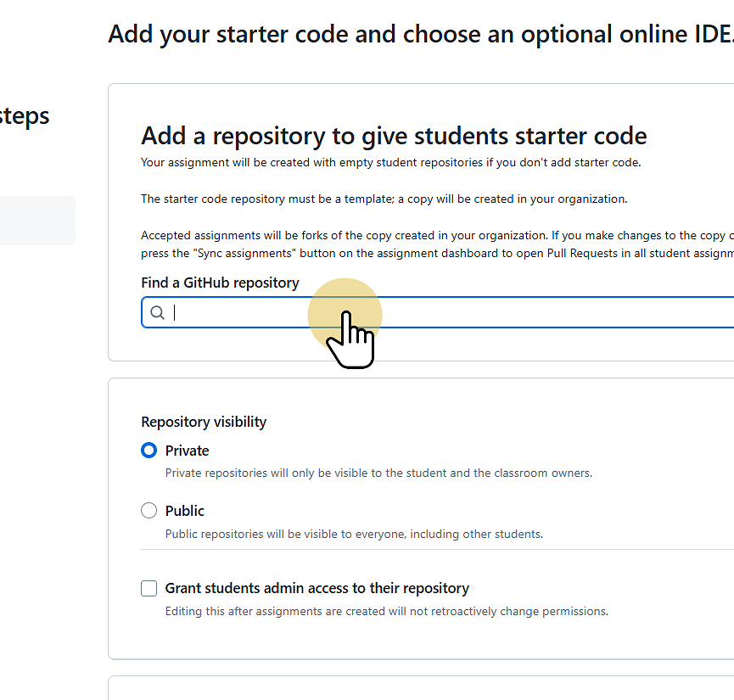Screen dimensions: 734x700
Task: Click the "Find a GitHub repository" label
Action: click(220, 283)
